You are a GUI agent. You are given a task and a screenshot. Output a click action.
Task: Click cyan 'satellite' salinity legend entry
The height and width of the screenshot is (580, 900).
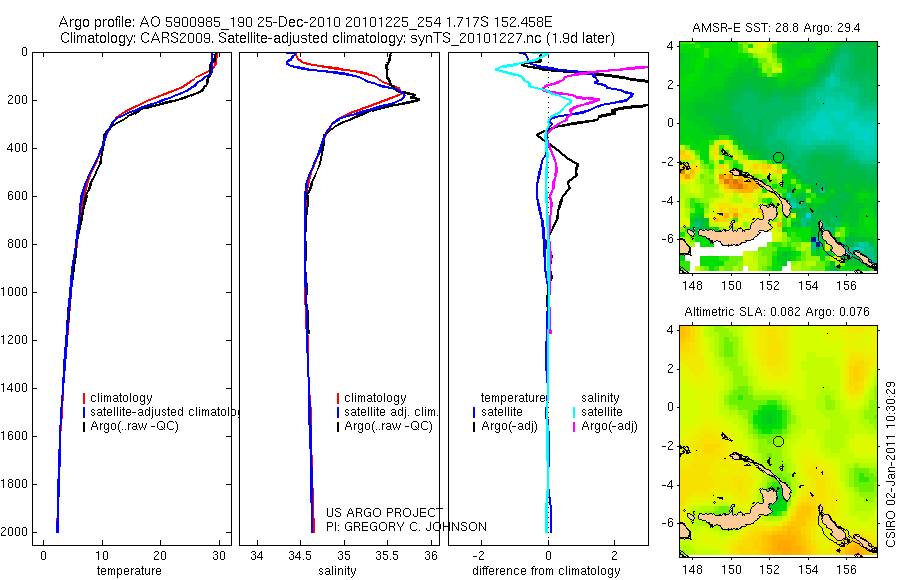(602, 412)
